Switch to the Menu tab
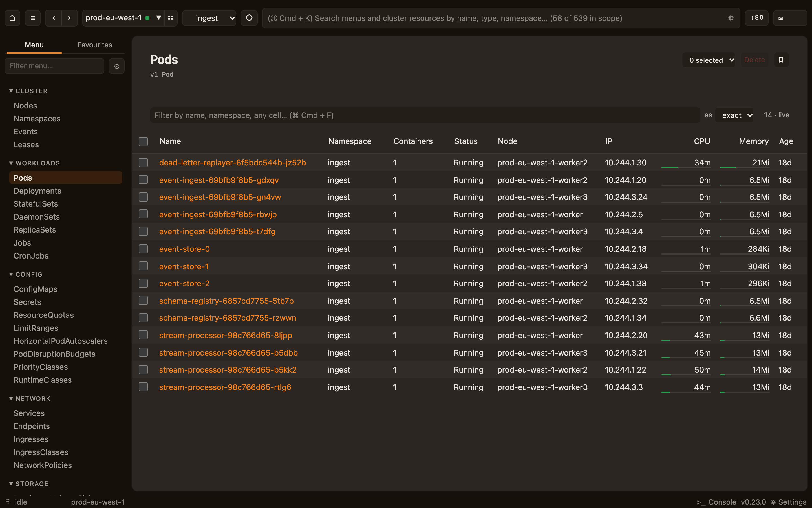The height and width of the screenshot is (508, 812). (34, 45)
